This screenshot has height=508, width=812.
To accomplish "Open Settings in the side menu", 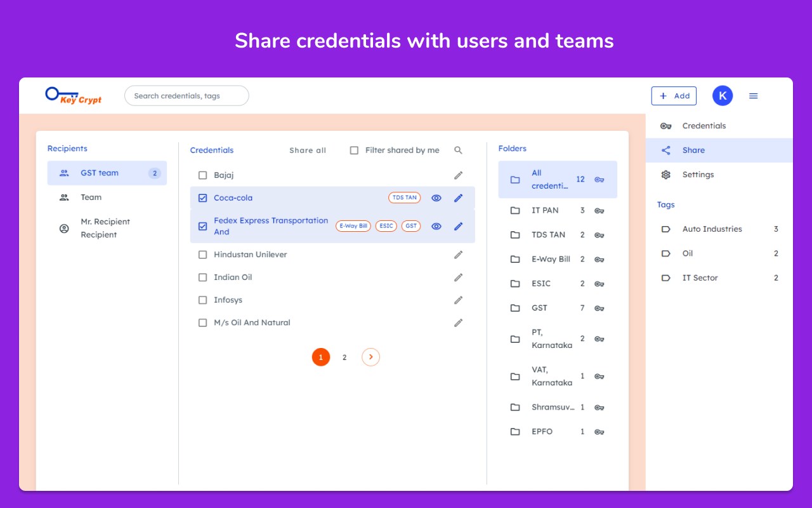I will [x=719, y=175].
